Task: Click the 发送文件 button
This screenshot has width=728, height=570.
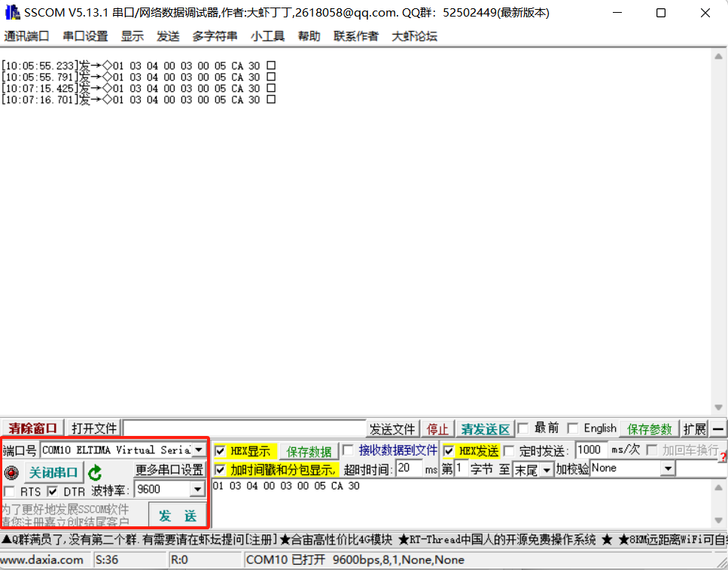Action: 392,428
